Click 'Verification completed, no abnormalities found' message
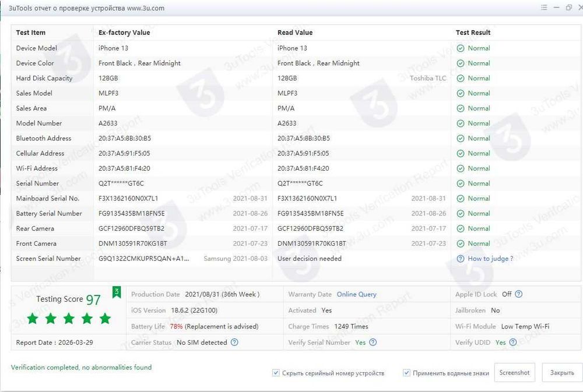The height and width of the screenshot is (392, 583). tap(81, 368)
